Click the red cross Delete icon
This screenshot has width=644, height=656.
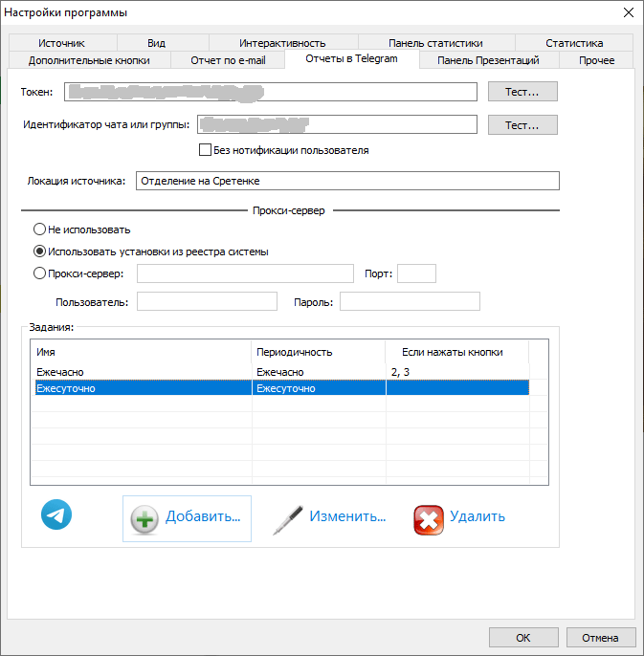tap(428, 518)
